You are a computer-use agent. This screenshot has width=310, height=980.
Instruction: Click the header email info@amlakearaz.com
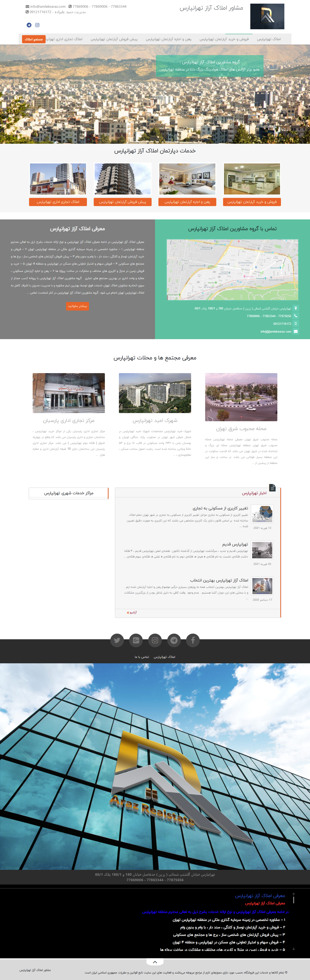(48, 7)
